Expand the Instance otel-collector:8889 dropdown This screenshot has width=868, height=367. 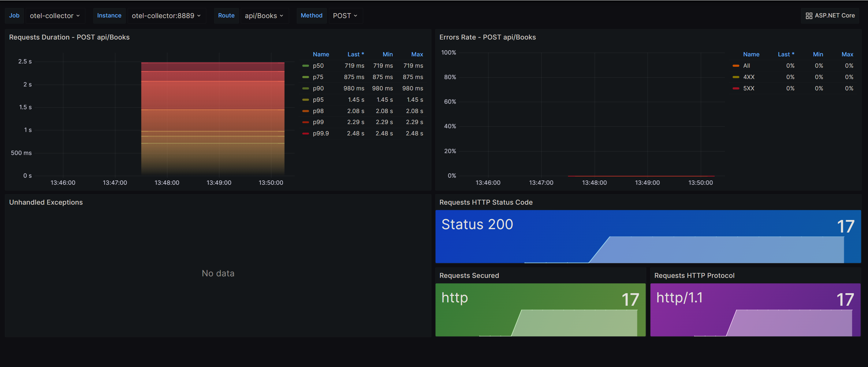(166, 16)
